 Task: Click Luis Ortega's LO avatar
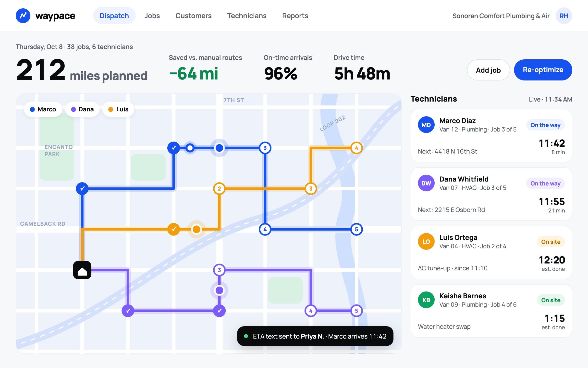coord(426,241)
